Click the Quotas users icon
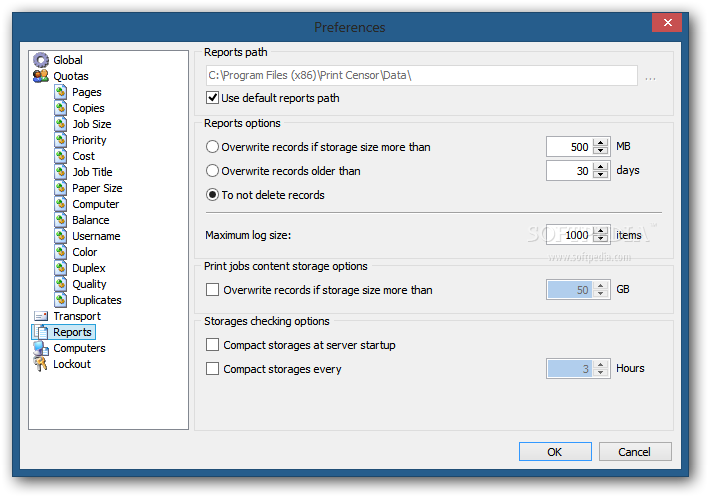Viewport: 709px width, 497px height. coord(41,76)
